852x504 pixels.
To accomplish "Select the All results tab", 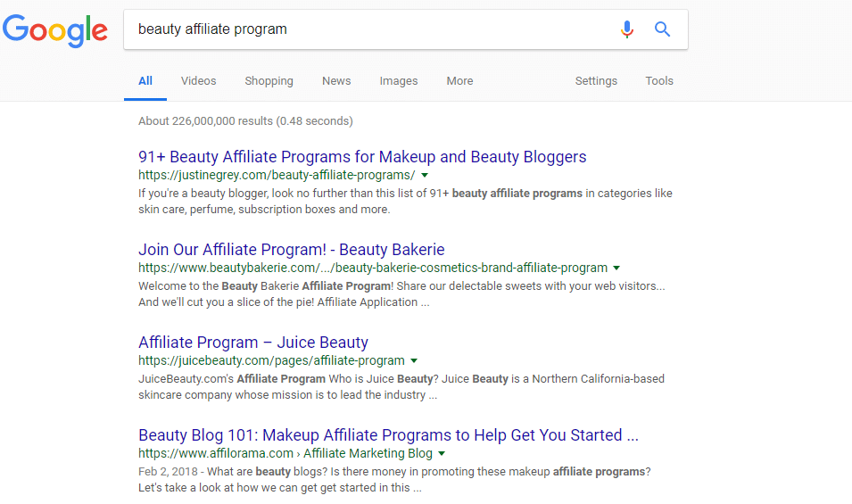I will coord(145,81).
